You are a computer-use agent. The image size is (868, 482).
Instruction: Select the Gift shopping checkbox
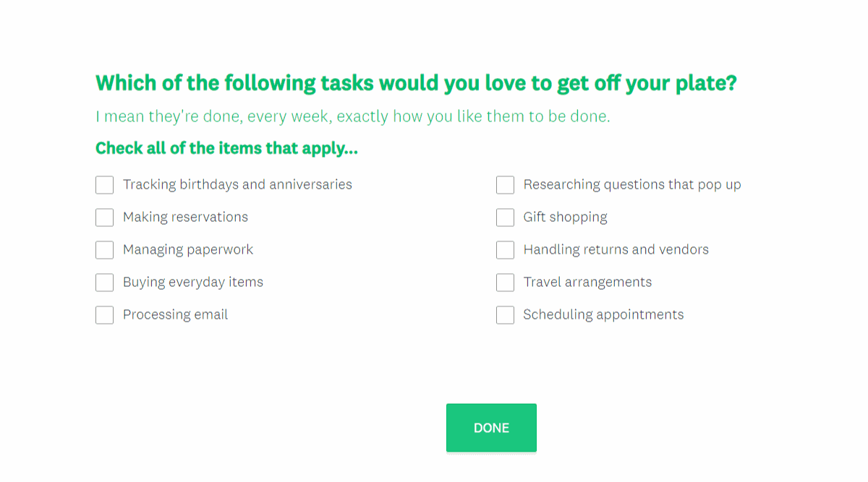[505, 218]
